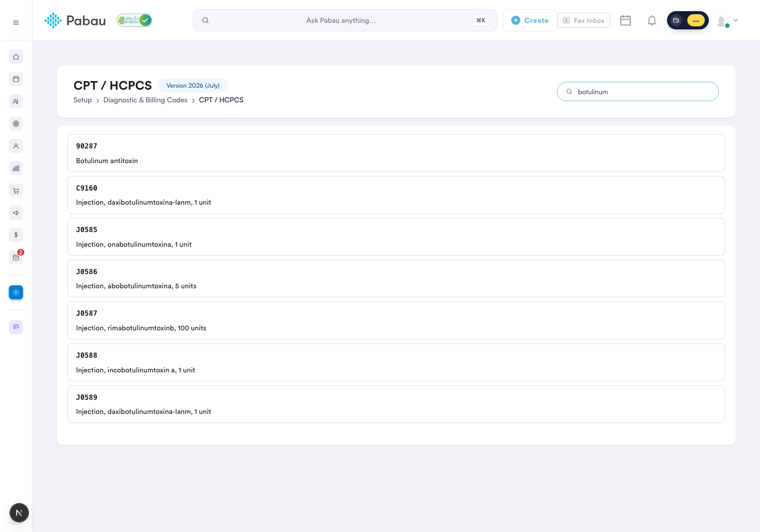Open the user avatar
760x532 pixels.
(722, 21)
